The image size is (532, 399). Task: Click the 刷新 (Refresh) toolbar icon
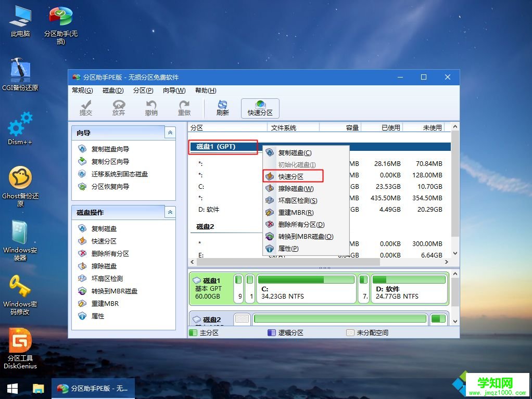pos(222,108)
